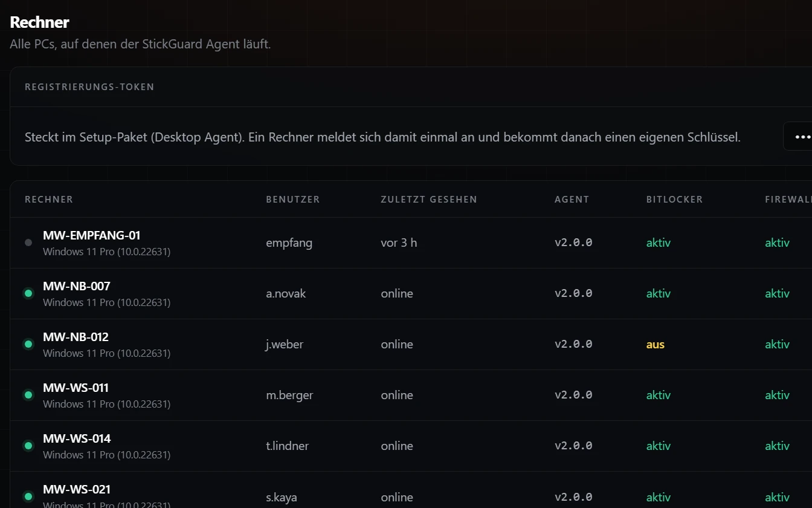Click the yellow 'aus' Bitlocker status

656,344
